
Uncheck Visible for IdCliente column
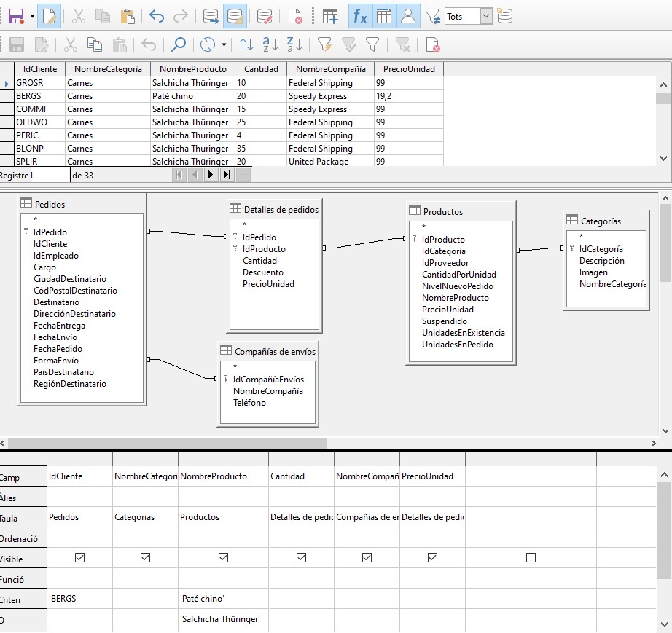79,558
